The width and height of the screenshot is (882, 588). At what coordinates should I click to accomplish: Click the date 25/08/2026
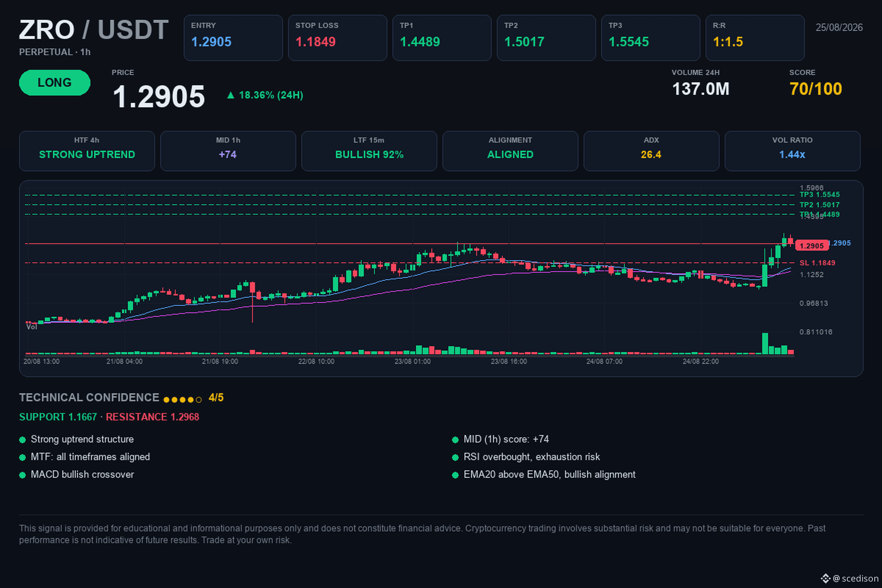839,27
